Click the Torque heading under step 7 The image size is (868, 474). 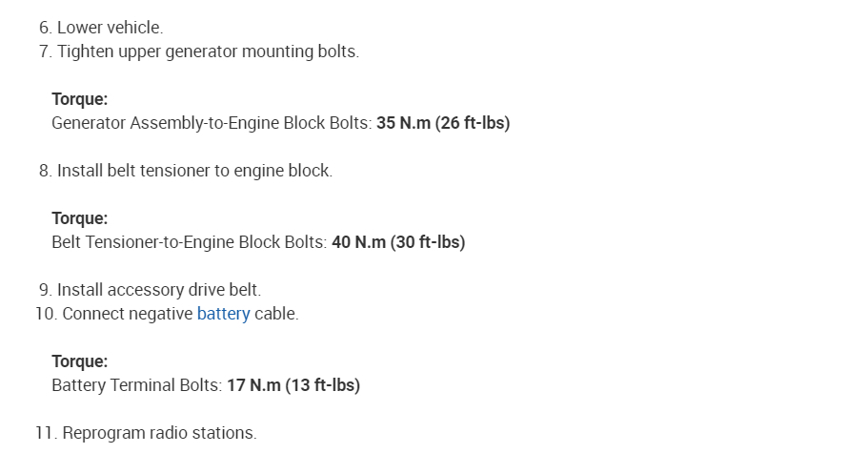(79, 99)
